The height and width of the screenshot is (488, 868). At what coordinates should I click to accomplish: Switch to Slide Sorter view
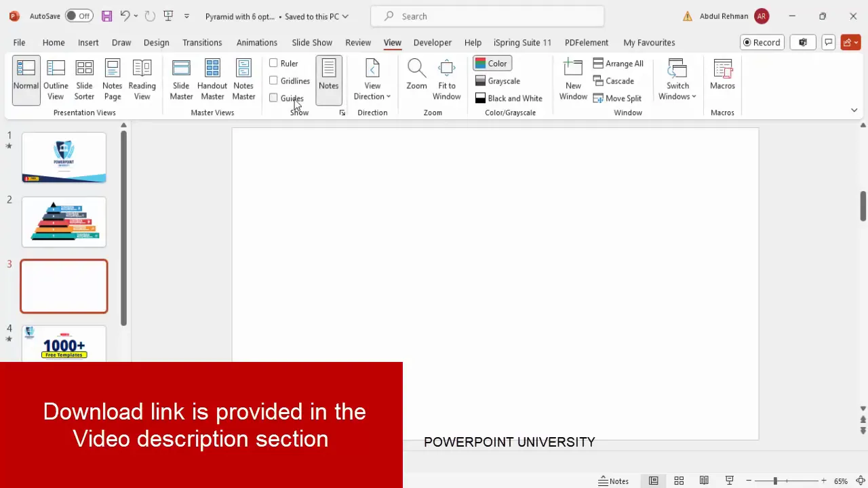84,80
